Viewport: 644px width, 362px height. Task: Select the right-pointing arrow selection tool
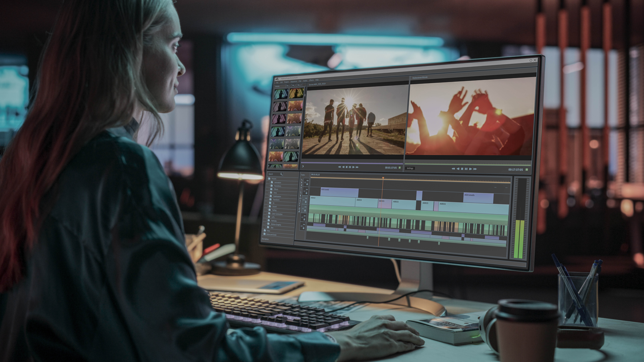coord(302,183)
